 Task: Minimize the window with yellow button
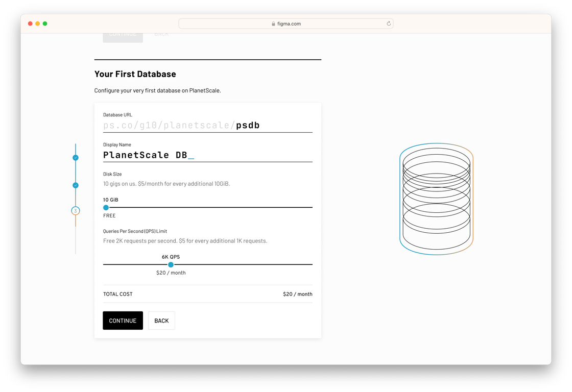[38, 23]
